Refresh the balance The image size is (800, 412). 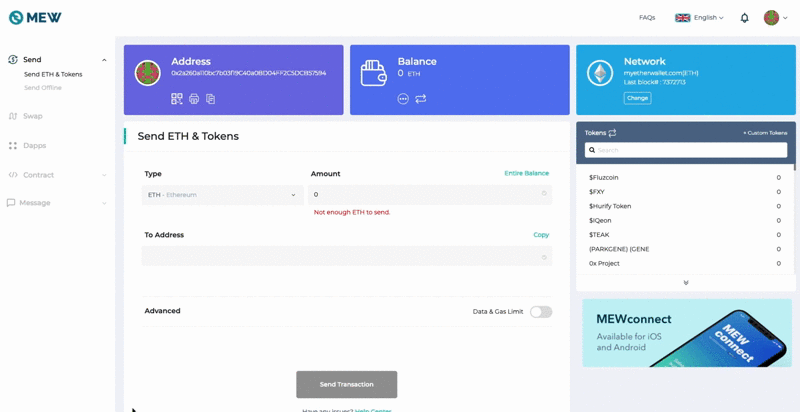point(420,99)
